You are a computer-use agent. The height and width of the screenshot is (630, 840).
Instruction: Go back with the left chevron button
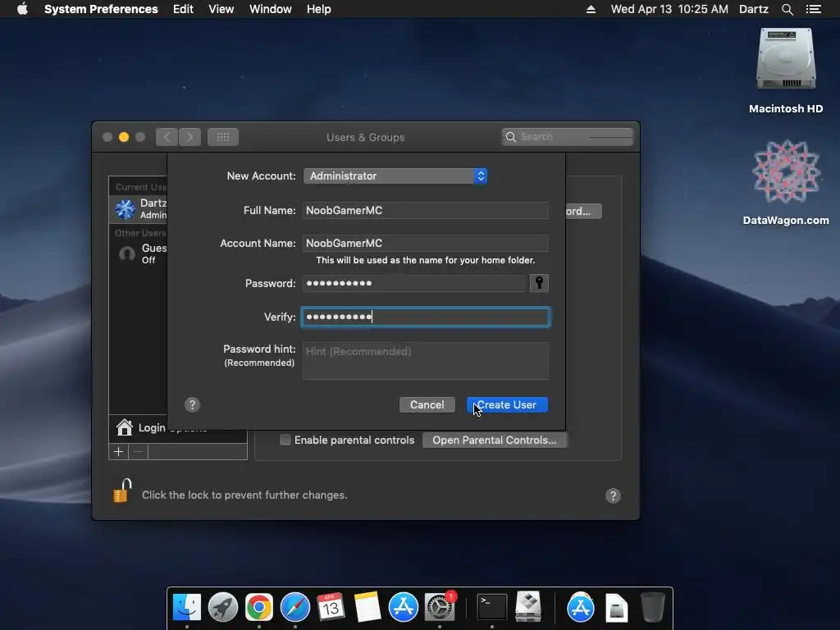click(167, 137)
